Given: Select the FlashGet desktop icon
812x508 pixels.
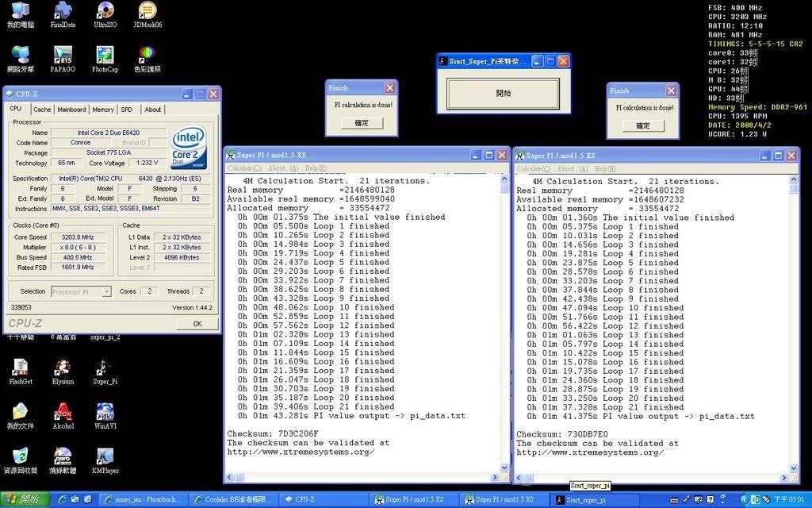Looking at the screenshot, I should coord(20,371).
